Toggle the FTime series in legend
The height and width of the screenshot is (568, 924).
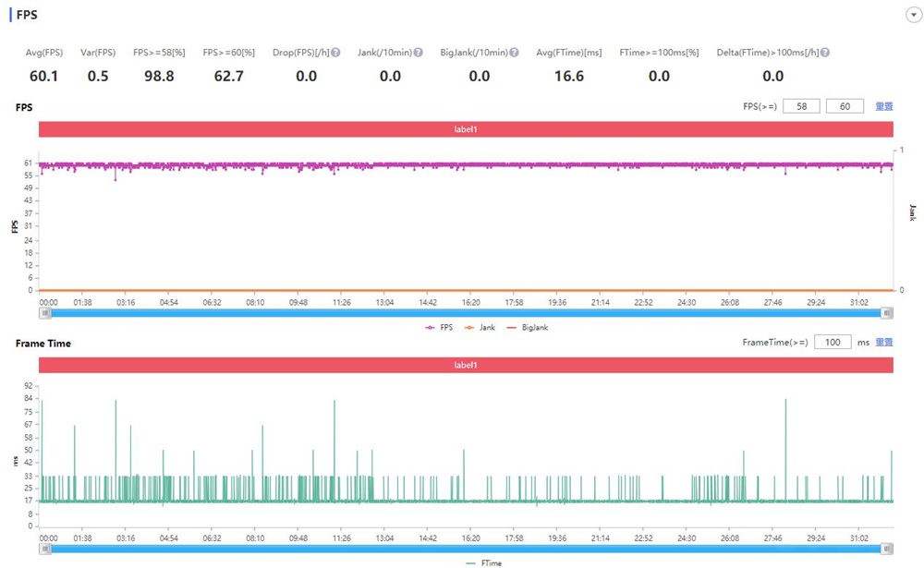tap(484, 562)
